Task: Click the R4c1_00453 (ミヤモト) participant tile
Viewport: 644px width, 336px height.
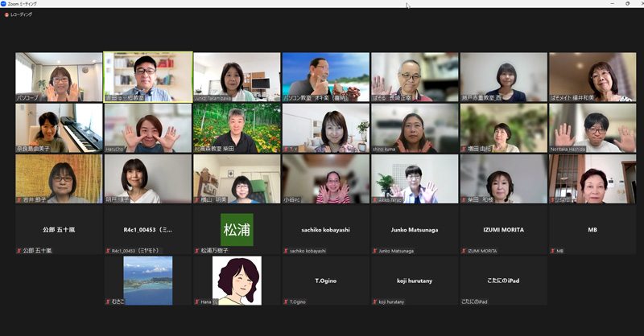Action: click(147, 230)
